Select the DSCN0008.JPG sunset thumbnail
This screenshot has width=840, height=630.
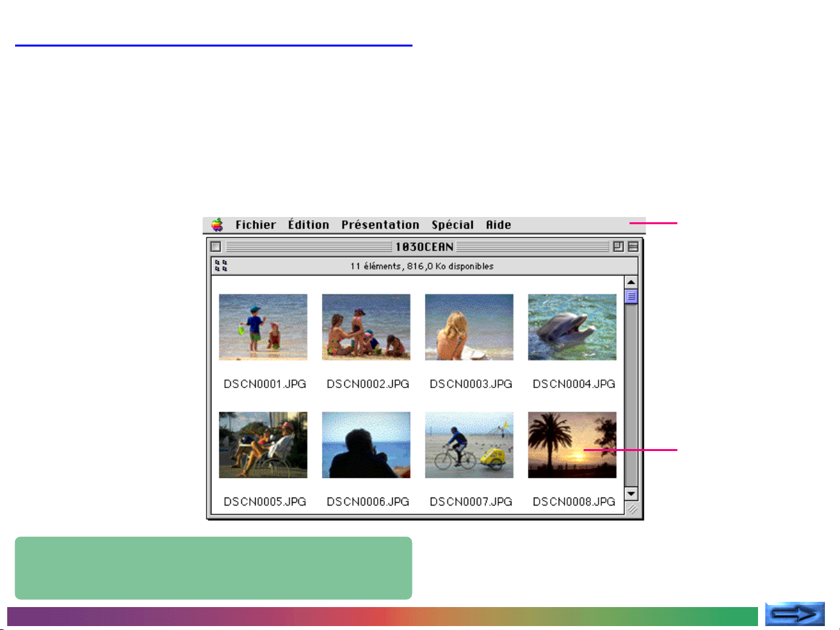(572, 444)
